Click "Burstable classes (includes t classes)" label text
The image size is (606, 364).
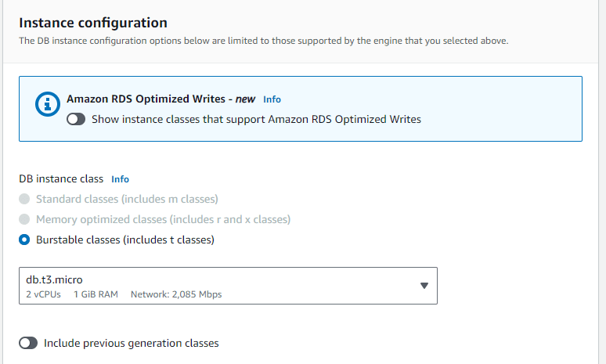tap(125, 240)
